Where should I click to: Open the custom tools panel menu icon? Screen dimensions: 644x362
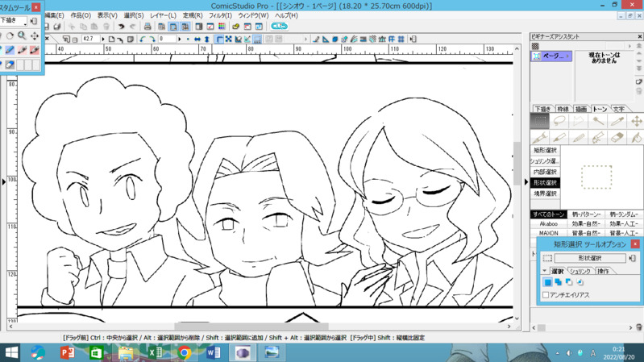click(34, 20)
